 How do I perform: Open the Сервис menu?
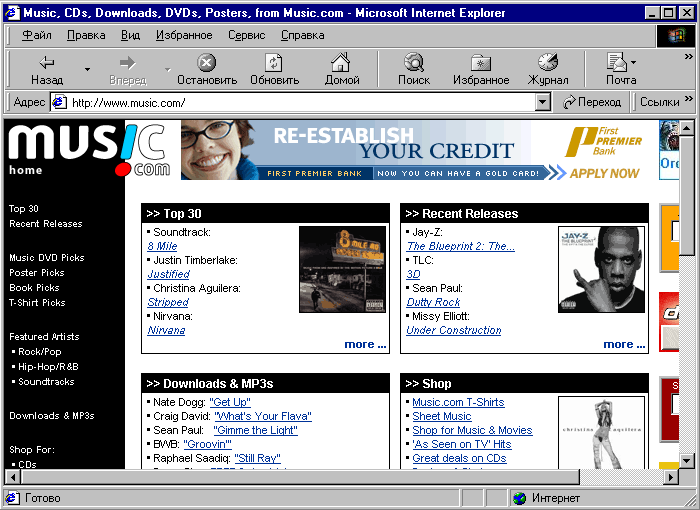pyautogui.click(x=246, y=35)
